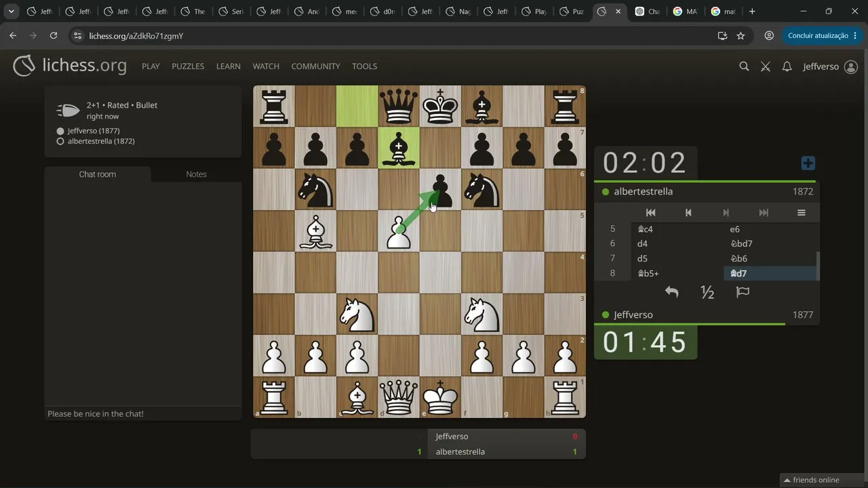868x488 pixels.
Task: Click the black bishop on d7
Action: (399, 148)
